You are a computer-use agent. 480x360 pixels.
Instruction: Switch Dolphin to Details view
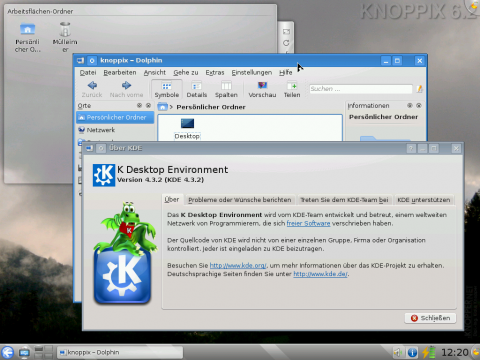click(x=197, y=89)
